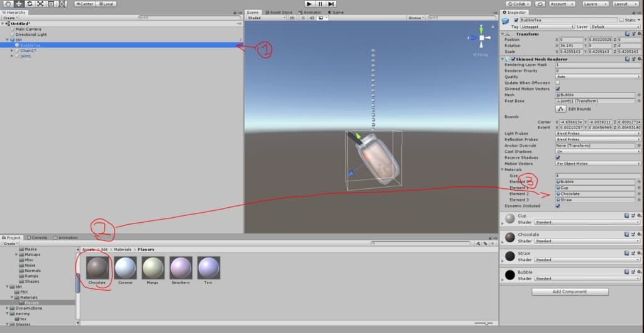The height and width of the screenshot is (333, 644).
Task: Open the Cast Shadows dropdown
Action: [x=595, y=152]
